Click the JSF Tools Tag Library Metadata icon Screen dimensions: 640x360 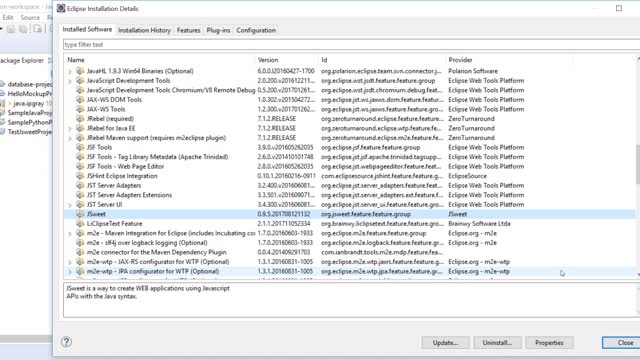pos(80,157)
